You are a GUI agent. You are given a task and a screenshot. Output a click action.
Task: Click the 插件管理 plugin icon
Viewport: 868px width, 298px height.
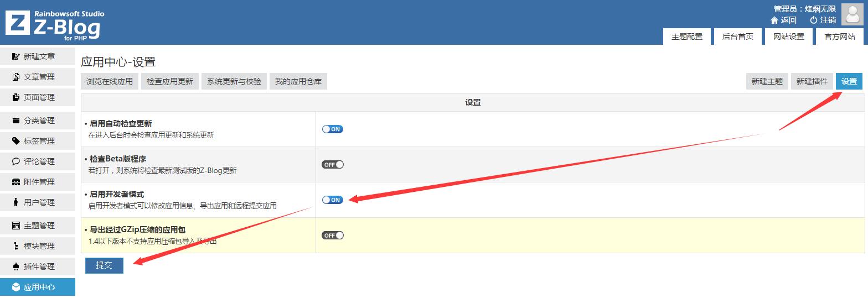pyautogui.click(x=16, y=266)
